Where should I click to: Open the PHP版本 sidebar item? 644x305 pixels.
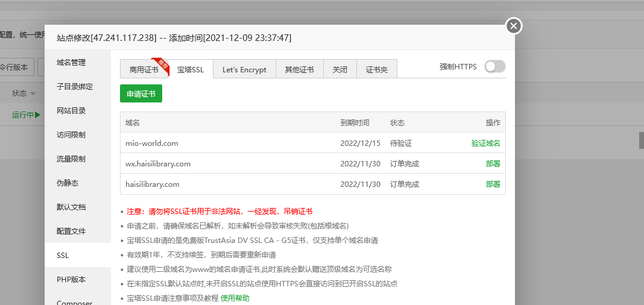click(71, 279)
